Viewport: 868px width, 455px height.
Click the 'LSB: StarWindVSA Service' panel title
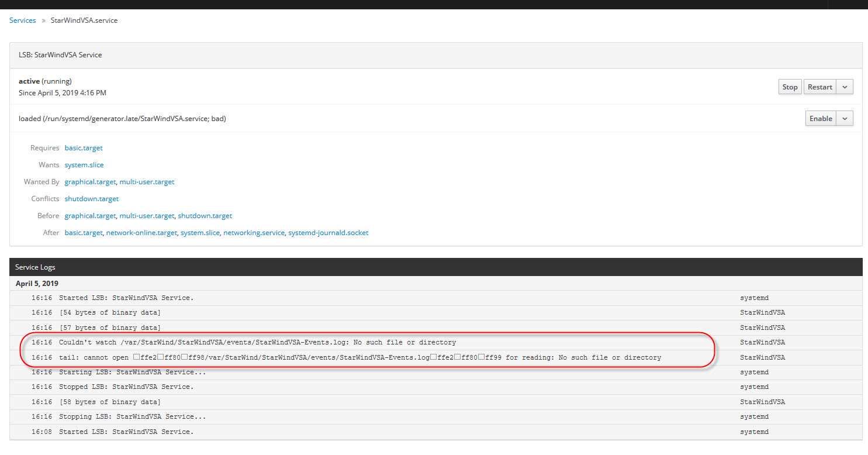click(x=60, y=55)
